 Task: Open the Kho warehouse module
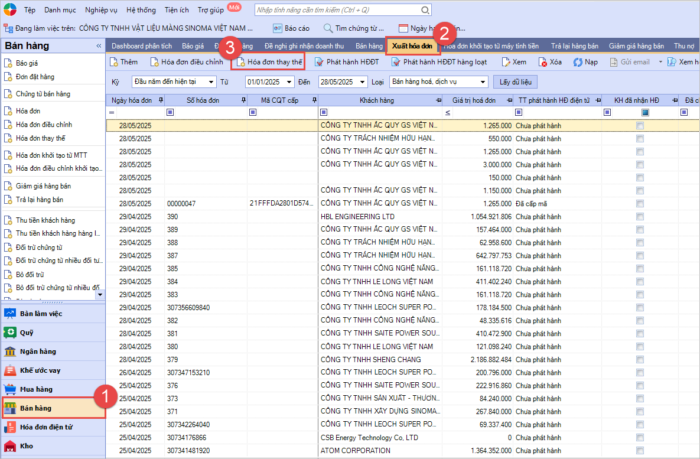coord(27,446)
